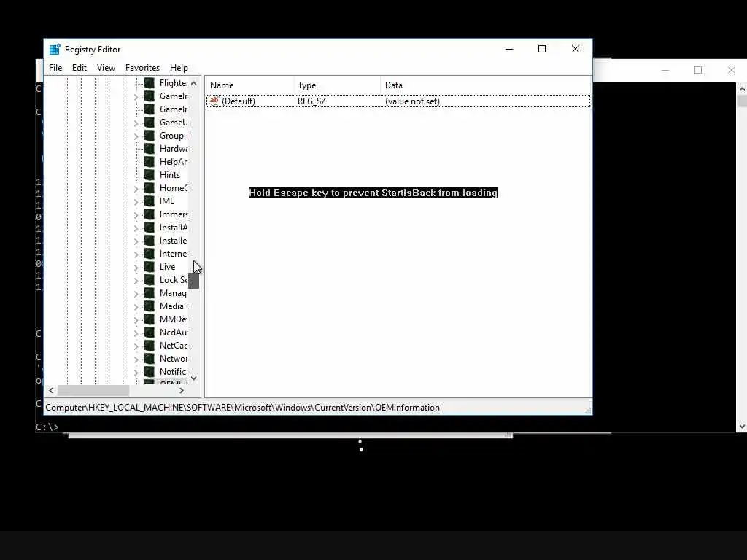Click the Notific key folder icon

click(150, 372)
